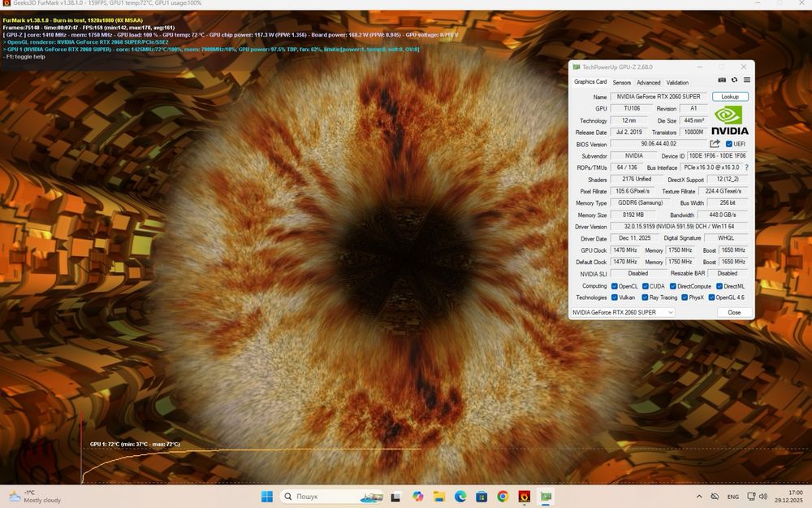The width and height of the screenshot is (812, 508).
Task: Click the Release Date Jul 2, 2019 field
Action: [x=628, y=132]
